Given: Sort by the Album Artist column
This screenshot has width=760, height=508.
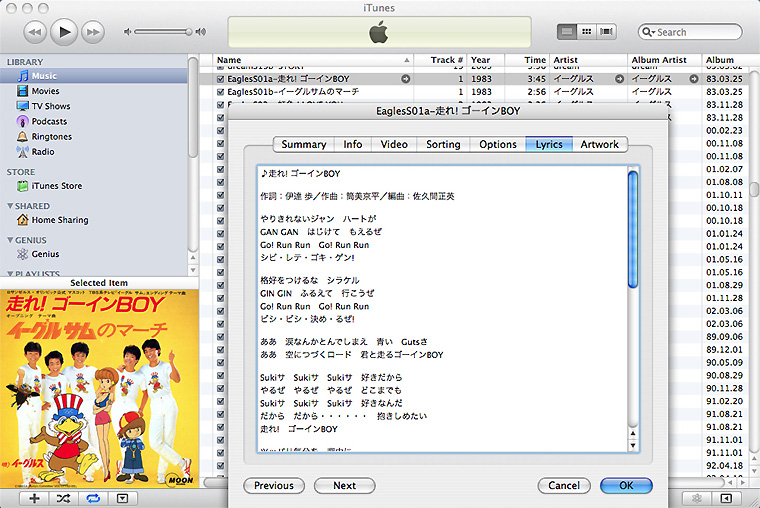Looking at the screenshot, I should pyautogui.click(x=665, y=60).
